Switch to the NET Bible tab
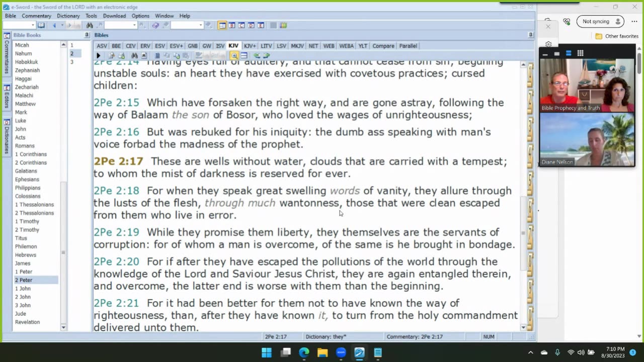The width and height of the screenshot is (644, 362). (313, 46)
